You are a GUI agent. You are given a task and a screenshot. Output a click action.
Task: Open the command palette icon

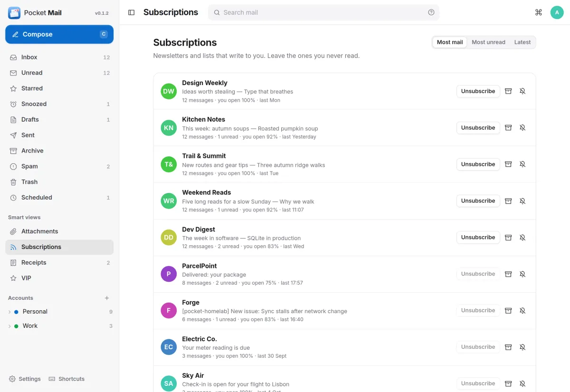tap(539, 12)
